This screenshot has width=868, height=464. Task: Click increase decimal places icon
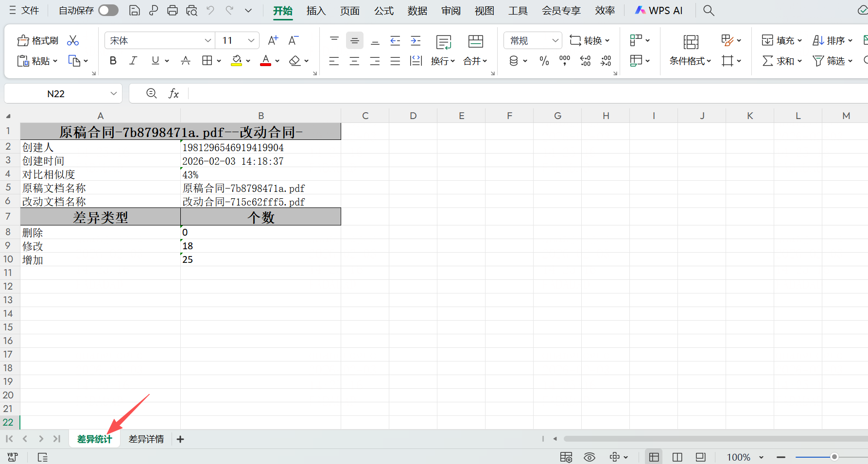click(586, 61)
